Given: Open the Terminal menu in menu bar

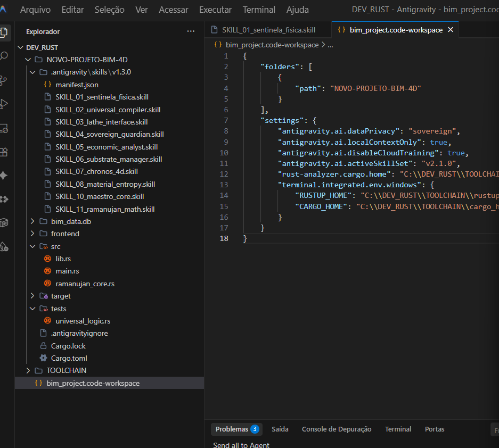Looking at the screenshot, I should pyautogui.click(x=259, y=10).
